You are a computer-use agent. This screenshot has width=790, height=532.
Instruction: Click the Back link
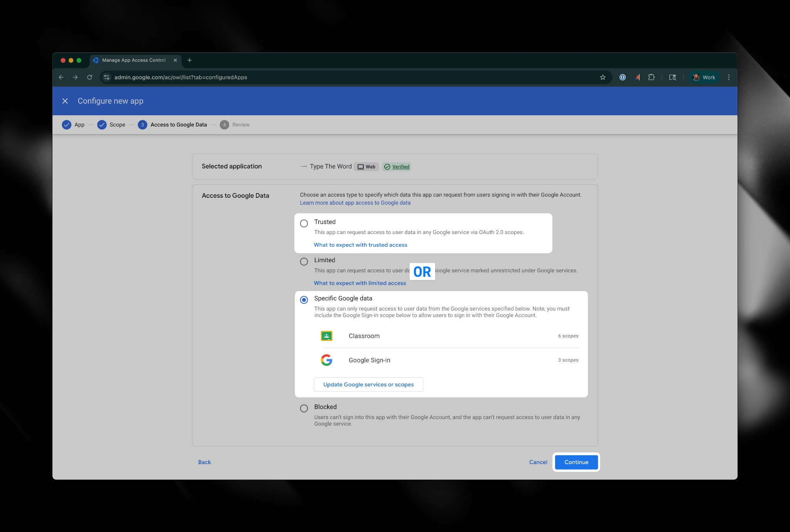[x=204, y=462]
